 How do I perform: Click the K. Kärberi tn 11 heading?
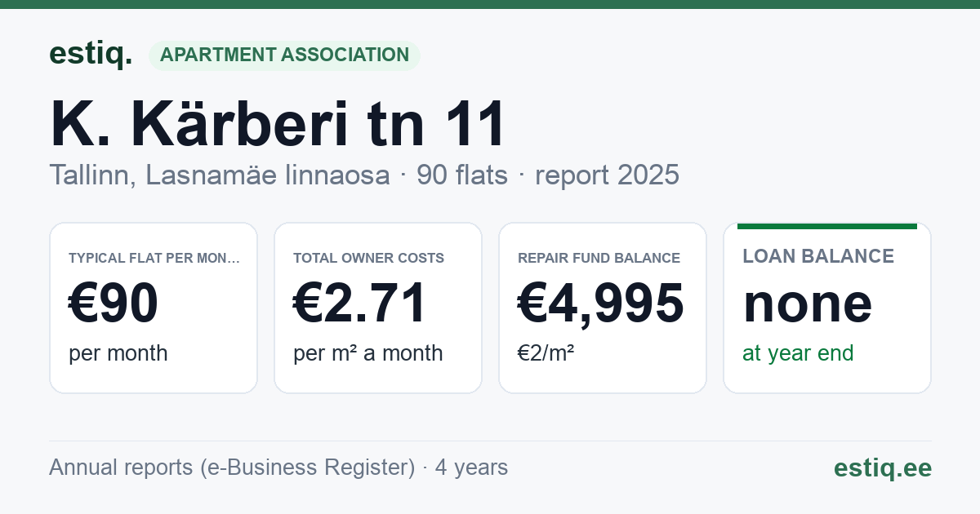click(278, 124)
